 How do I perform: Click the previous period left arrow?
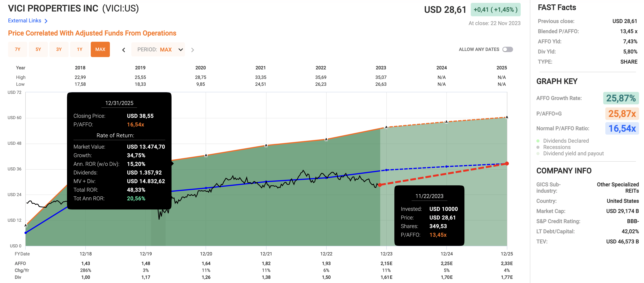[x=123, y=50]
